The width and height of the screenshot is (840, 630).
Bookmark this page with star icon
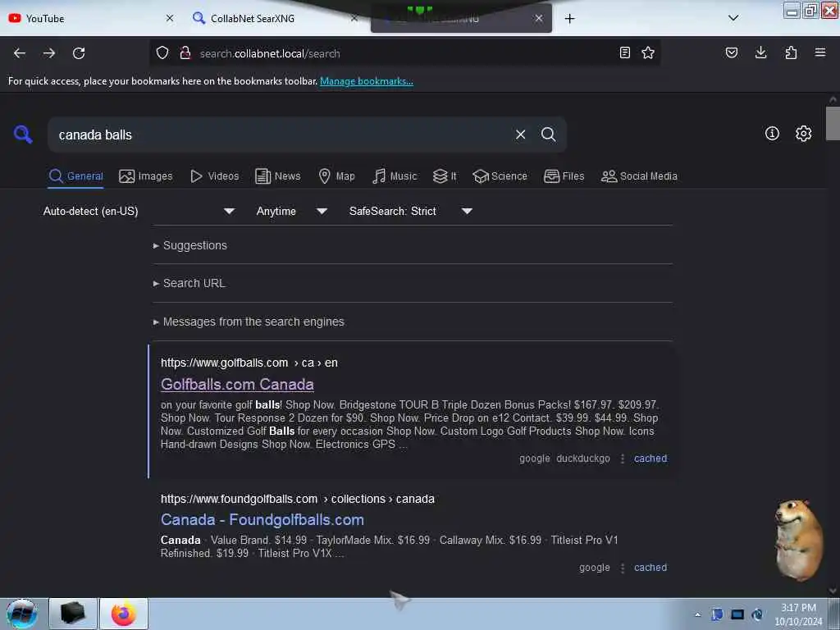click(x=648, y=52)
